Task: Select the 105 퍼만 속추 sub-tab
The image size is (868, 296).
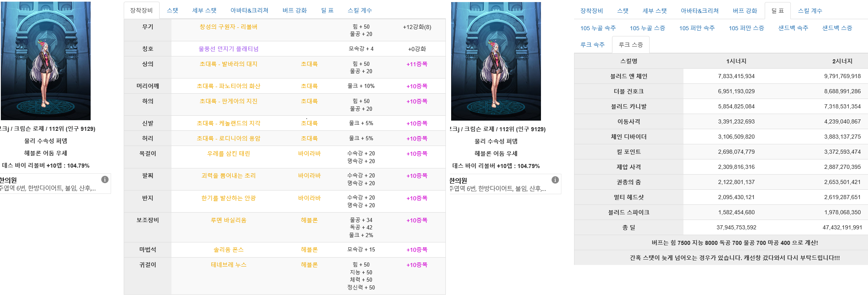Action: 697,28
